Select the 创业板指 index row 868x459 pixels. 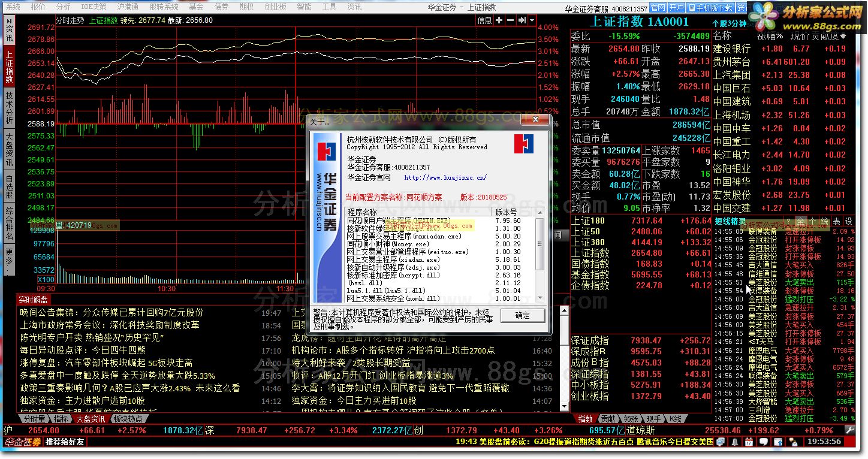640,396
